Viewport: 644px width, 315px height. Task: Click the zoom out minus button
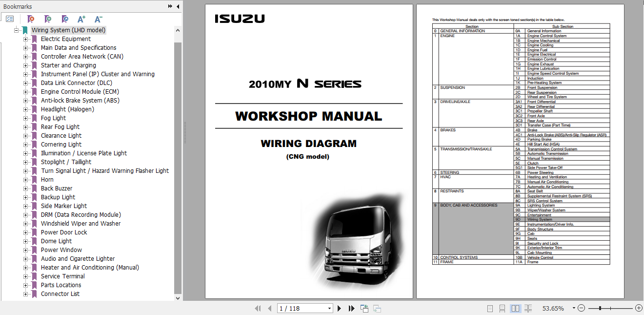[581, 308]
